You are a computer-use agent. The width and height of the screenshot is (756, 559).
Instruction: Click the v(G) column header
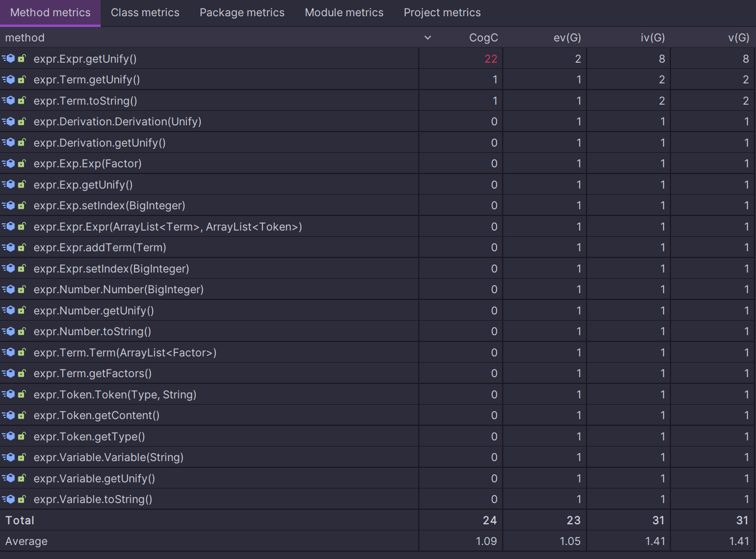(738, 37)
